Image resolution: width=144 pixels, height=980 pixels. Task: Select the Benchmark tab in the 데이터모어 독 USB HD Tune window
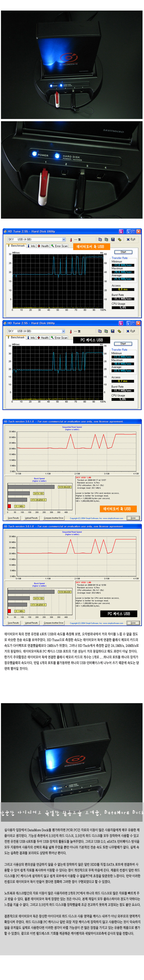click(16, 246)
